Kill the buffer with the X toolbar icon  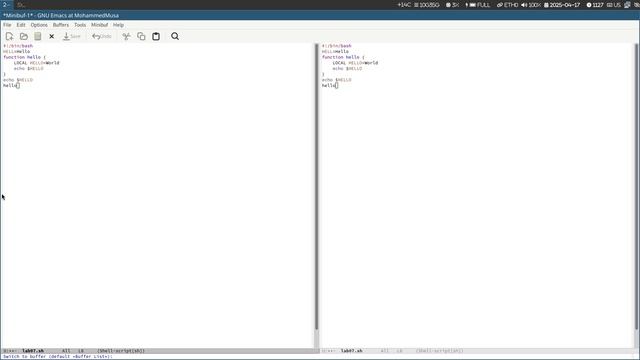(51, 36)
